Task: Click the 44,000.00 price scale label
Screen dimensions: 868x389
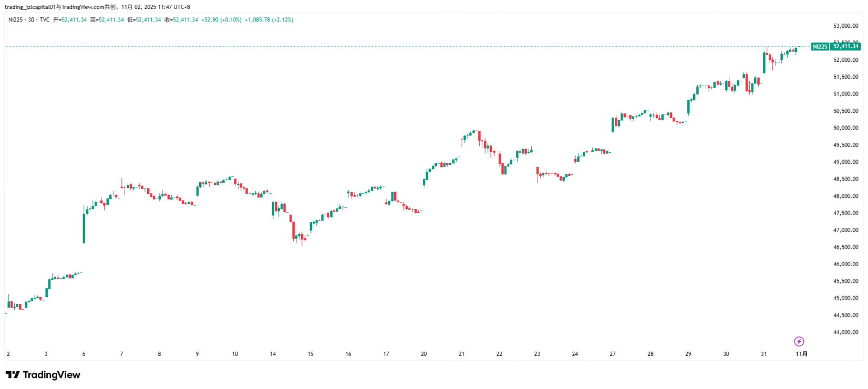Action: 845,332
